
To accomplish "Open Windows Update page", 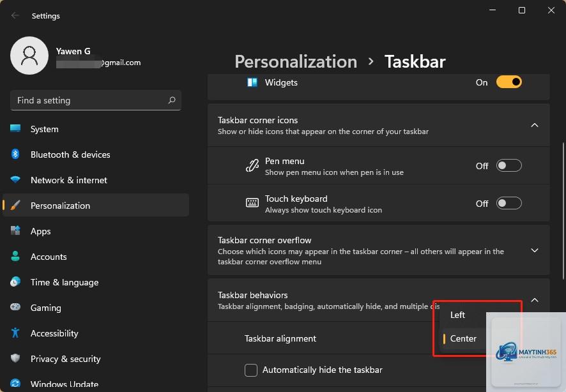I will pyautogui.click(x=96, y=383).
